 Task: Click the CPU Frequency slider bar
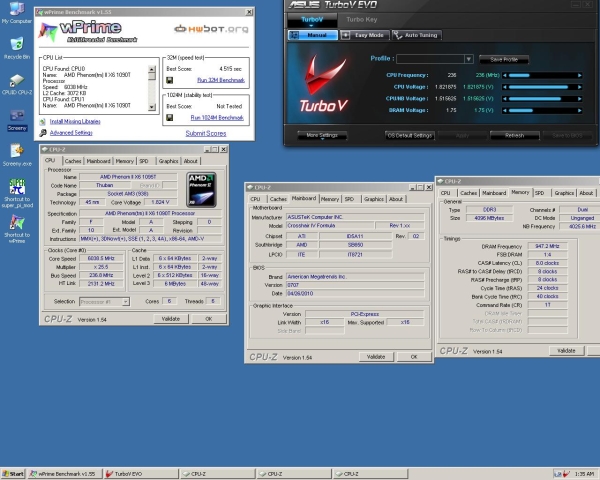coord(542,75)
